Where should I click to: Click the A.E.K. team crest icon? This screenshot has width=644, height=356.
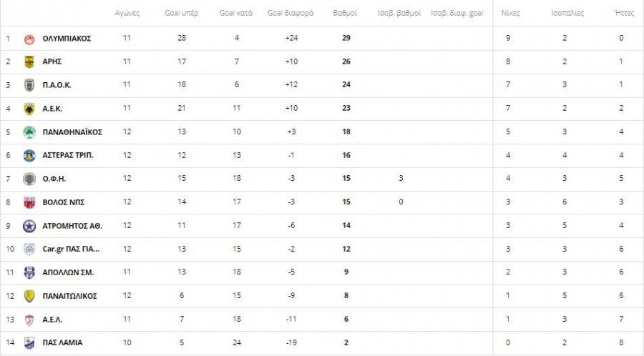pos(29,109)
